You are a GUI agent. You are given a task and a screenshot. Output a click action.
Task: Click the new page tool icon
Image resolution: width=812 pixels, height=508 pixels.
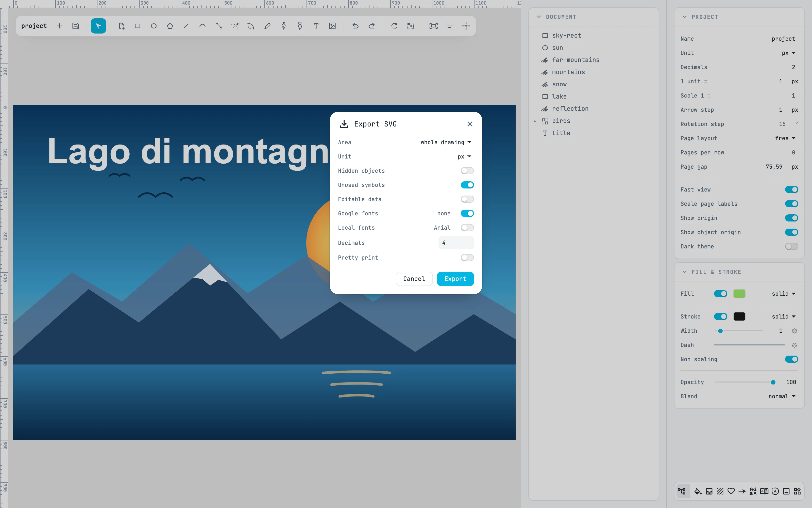[x=121, y=26]
